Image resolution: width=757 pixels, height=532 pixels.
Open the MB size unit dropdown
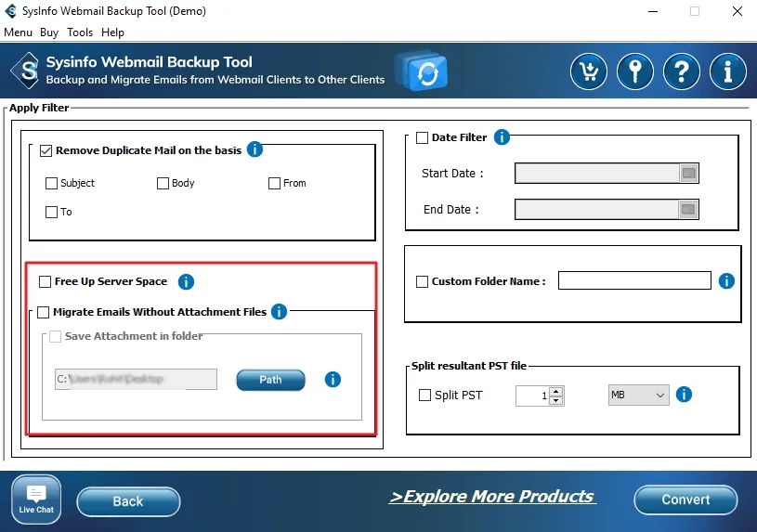click(x=638, y=395)
